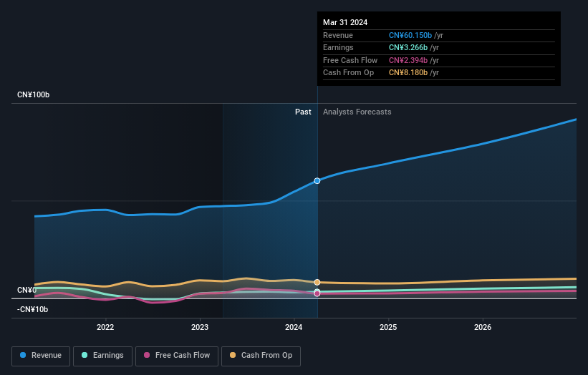Viewport: 588px width, 375px height.
Task: Click the Revenue row label in tooltip
Action: click(x=338, y=35)
